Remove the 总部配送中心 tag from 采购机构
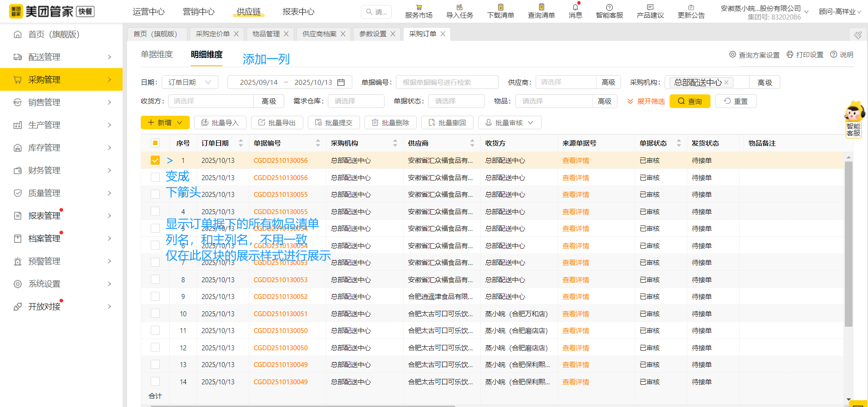The height and width of the screenshot is (407, 868). (726, 82)
